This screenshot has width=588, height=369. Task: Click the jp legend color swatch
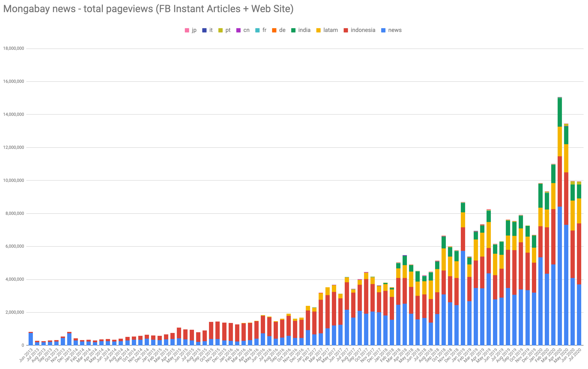(187, 30)
